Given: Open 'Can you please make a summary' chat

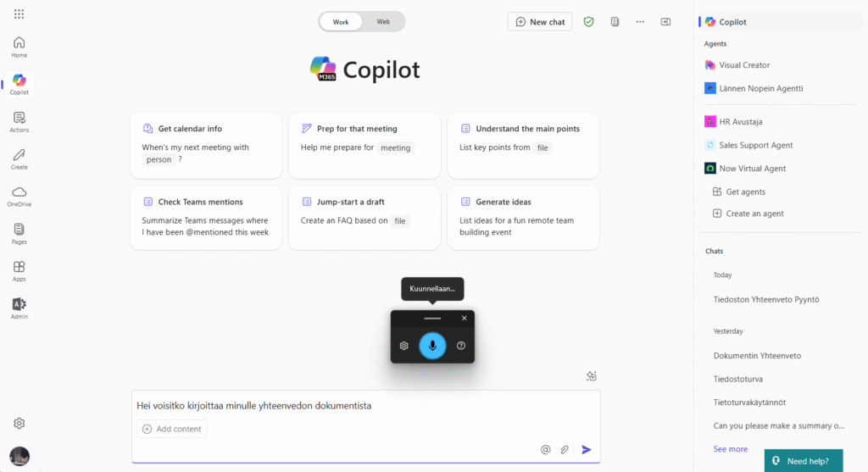Looking at the screenshot, I should tap(781, 425).
